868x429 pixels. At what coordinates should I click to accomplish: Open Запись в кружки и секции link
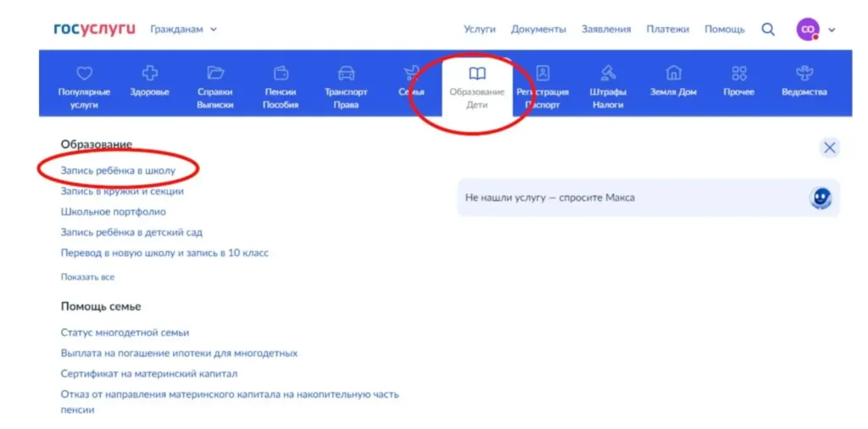pos(122,192)
